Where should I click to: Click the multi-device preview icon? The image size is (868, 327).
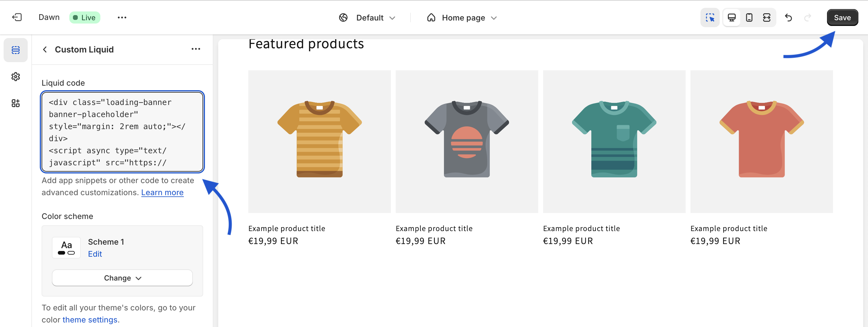[767, 17]
